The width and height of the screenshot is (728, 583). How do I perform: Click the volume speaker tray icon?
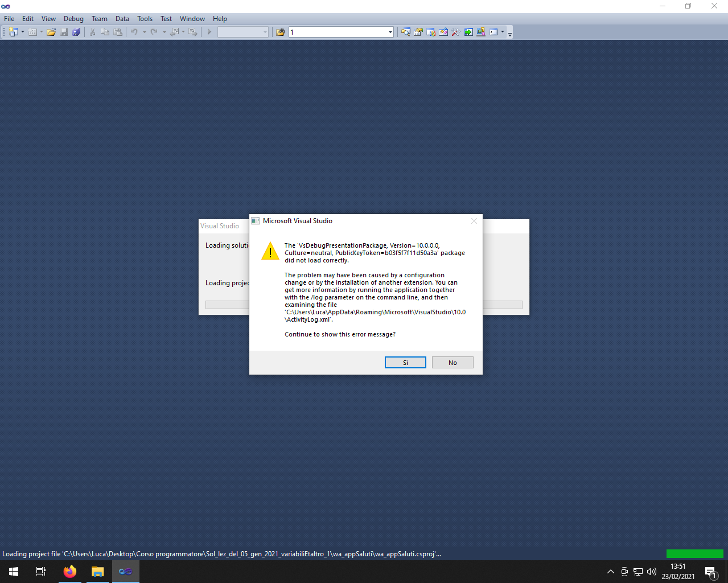coord(652,572)
